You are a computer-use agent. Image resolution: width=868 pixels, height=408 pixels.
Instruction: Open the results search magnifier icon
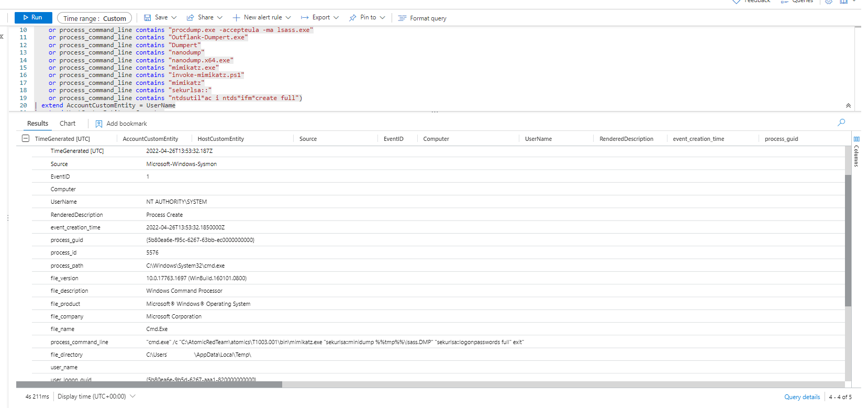[x=841, y=123]
